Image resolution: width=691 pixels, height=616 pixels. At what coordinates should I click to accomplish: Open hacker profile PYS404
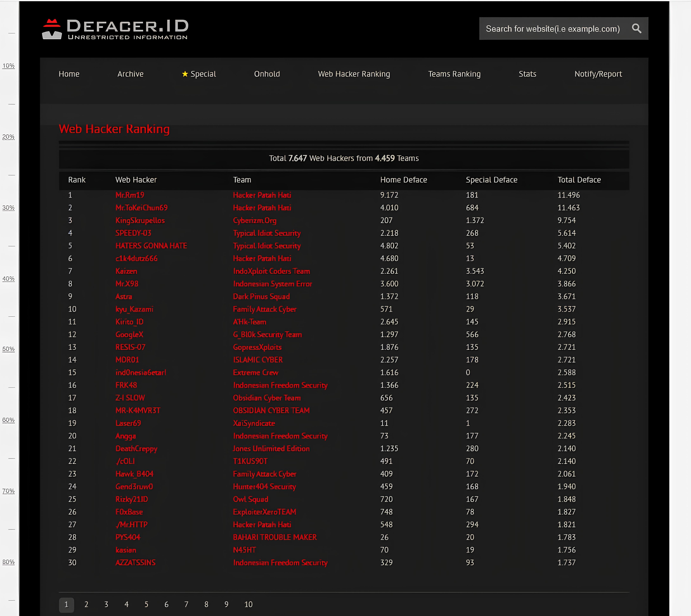pyautogui.click(x=128, y=537)
